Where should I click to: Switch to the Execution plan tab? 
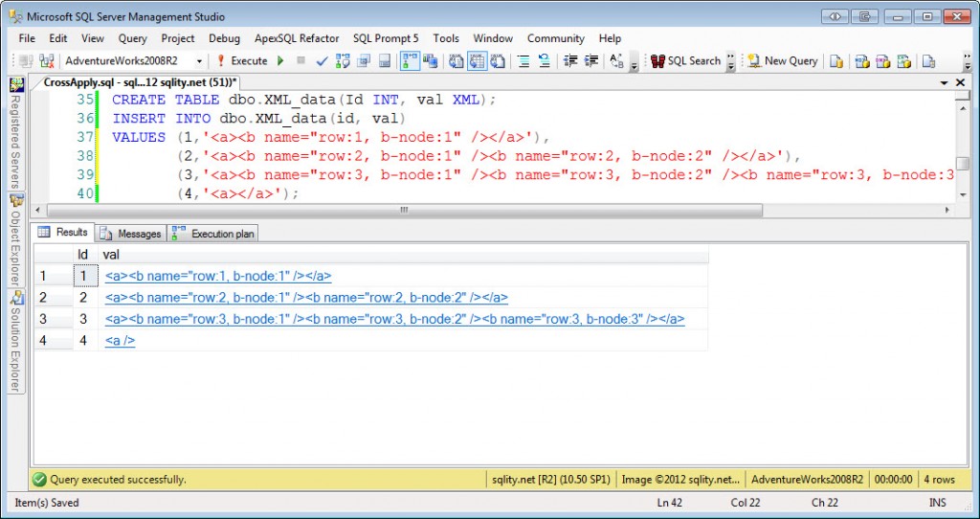coord(214,234)
